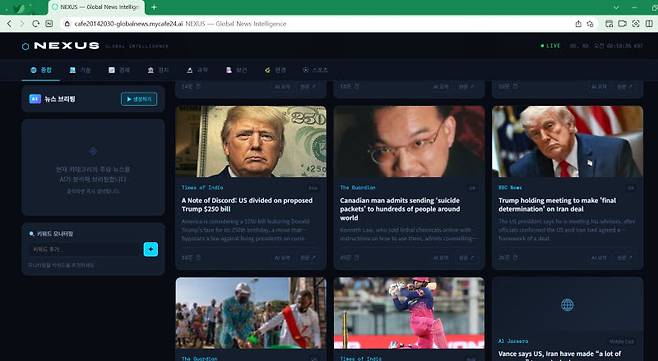Click the 뉴스 브리핑 panel title

[60, 99]
